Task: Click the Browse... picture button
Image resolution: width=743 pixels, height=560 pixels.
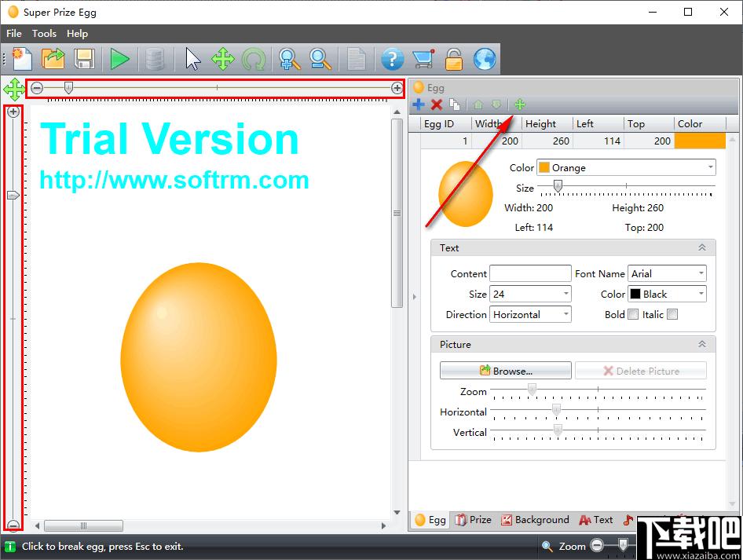Action: [506, 371]
